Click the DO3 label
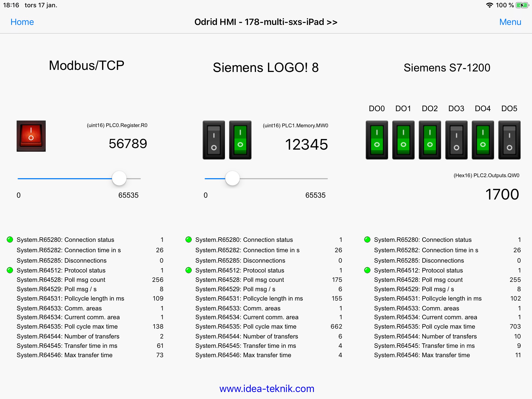Screen dimensions: 532x399 [x=456, y=108]
